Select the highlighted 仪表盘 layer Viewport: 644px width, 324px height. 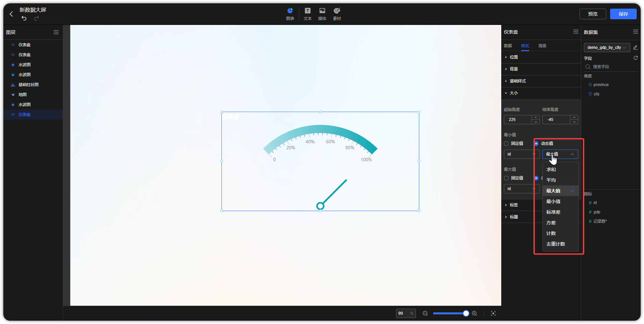(33, 115)
